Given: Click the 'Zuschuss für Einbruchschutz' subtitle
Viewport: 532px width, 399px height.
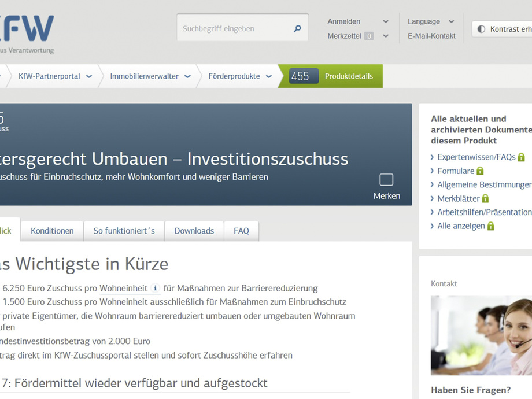Looking at the screenshot, I should click(x=134, y=177).
